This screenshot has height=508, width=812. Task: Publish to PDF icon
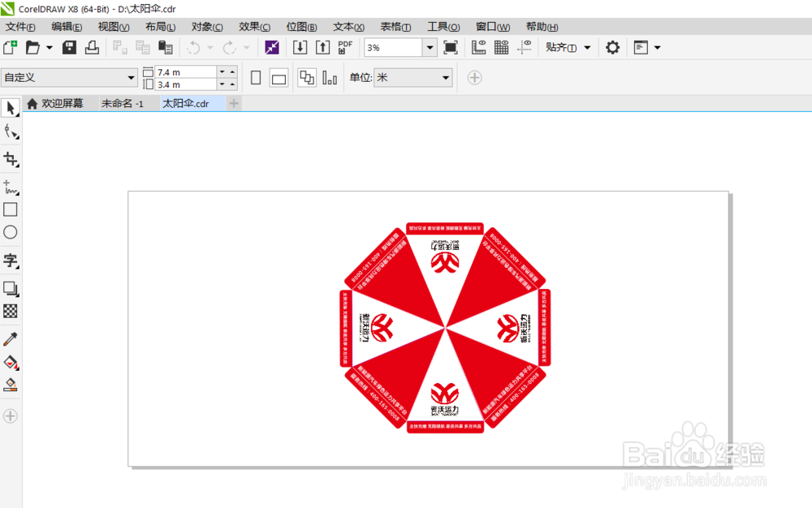click(x=345, y=48)
